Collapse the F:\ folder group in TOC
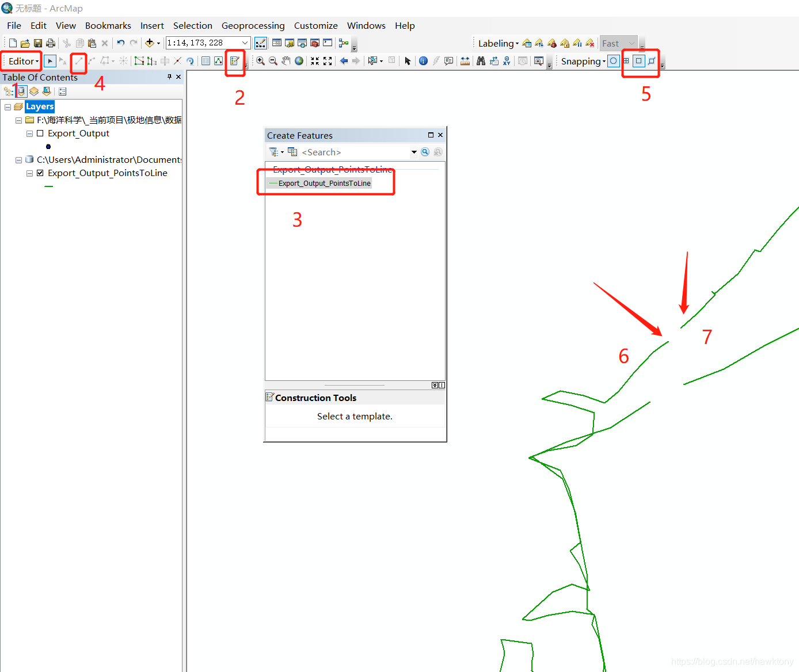799x672 pixels. pyautogui.click(x=18, y=120)
